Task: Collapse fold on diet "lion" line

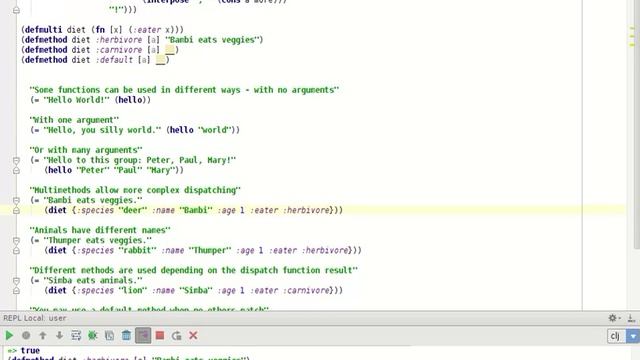Action: (x=16, y=291)
